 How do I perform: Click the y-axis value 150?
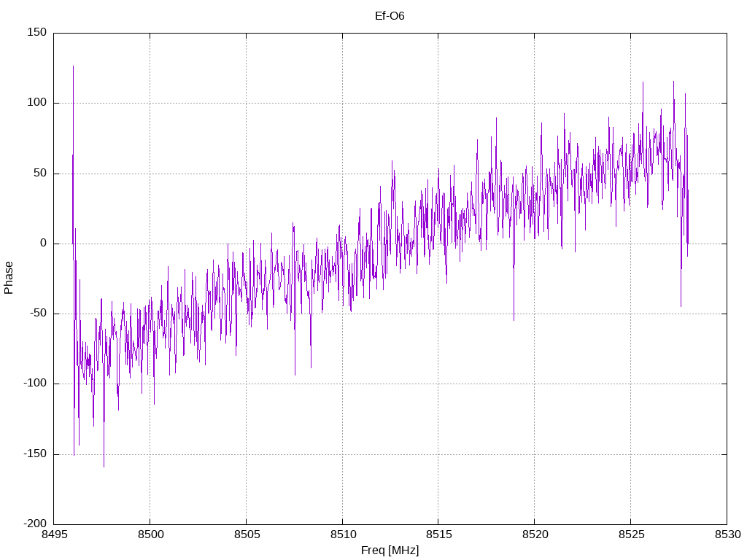[x=37, y=32]
